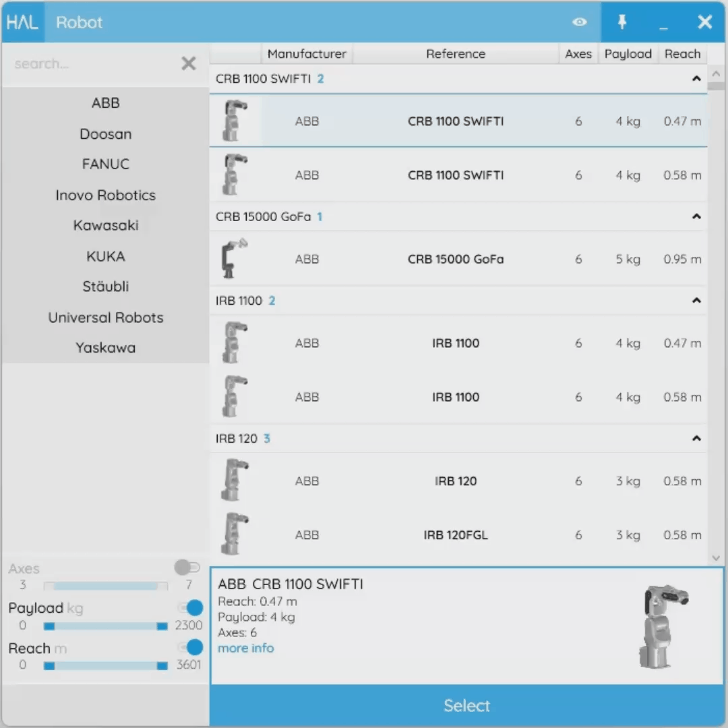Select IRB 1100 reference with 0.47 m reach
The image size is (728, 728).
pos(456,343)
